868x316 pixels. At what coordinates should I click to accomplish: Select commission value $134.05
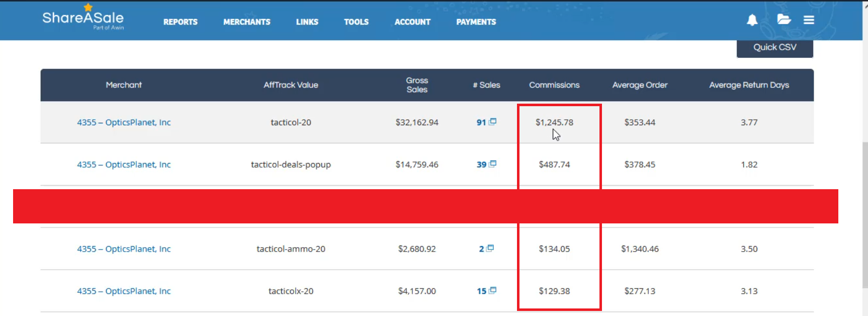[554, 249]
